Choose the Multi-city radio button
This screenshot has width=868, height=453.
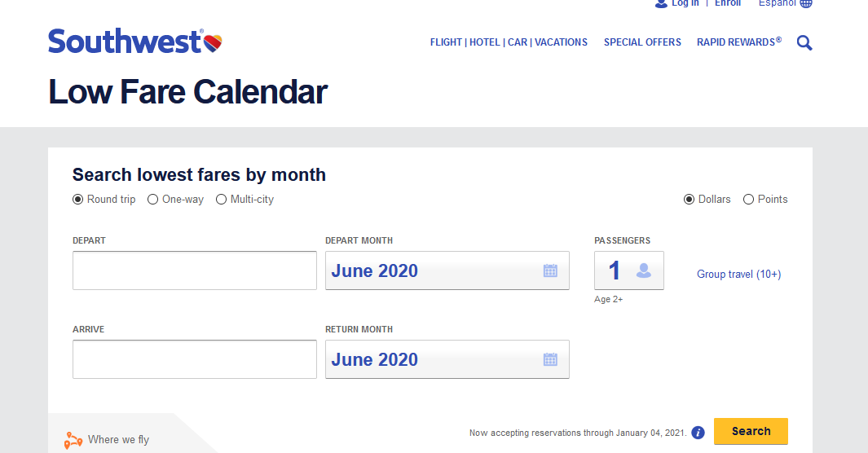pyautogui.click(x=221, y=199)
